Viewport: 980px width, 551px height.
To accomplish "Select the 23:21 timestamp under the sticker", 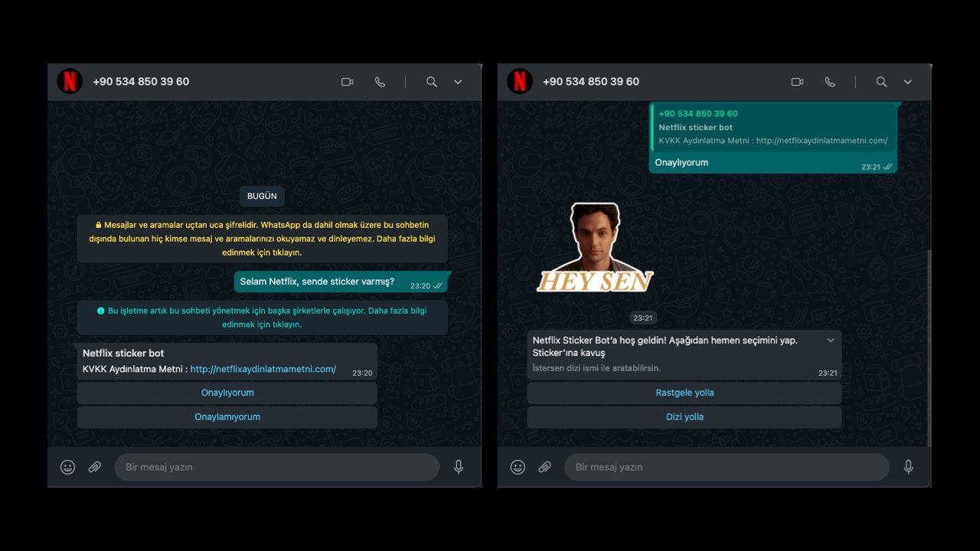I will 643,318.
